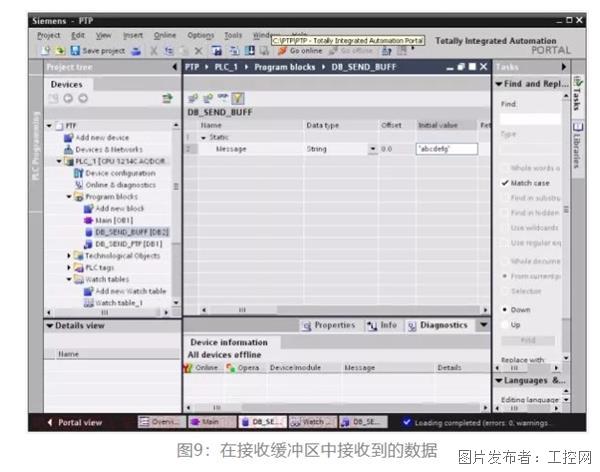Viewport: 600px width, 472px height.
Task: Select the Up radio button
Action: click(x=506, y=324)
